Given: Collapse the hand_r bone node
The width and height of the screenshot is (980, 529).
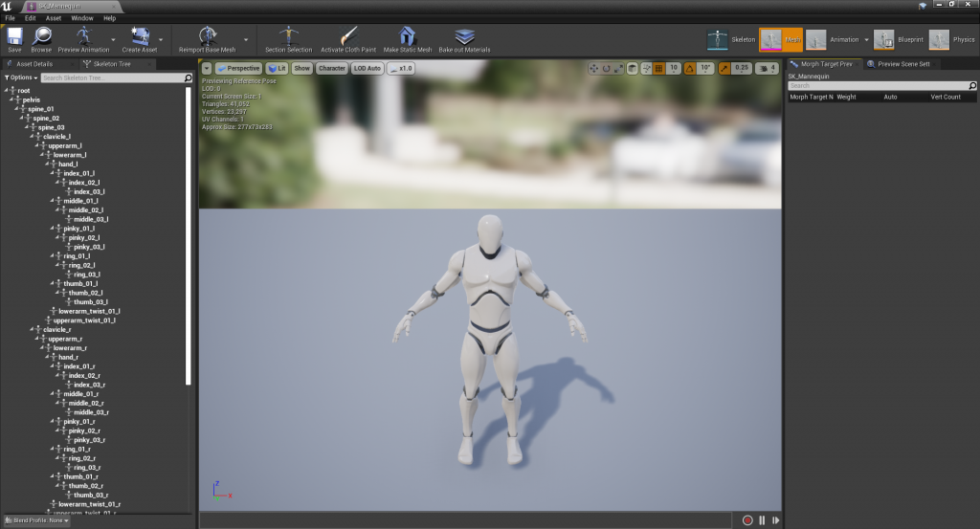Looking at the screenshot, I should [x=48, y=357].
